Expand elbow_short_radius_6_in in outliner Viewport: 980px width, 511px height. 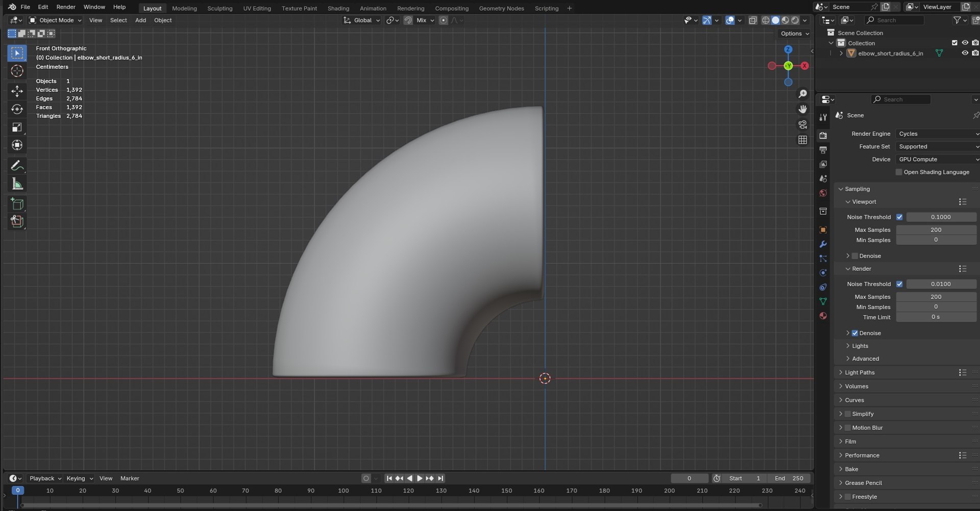tap(841, 53)
